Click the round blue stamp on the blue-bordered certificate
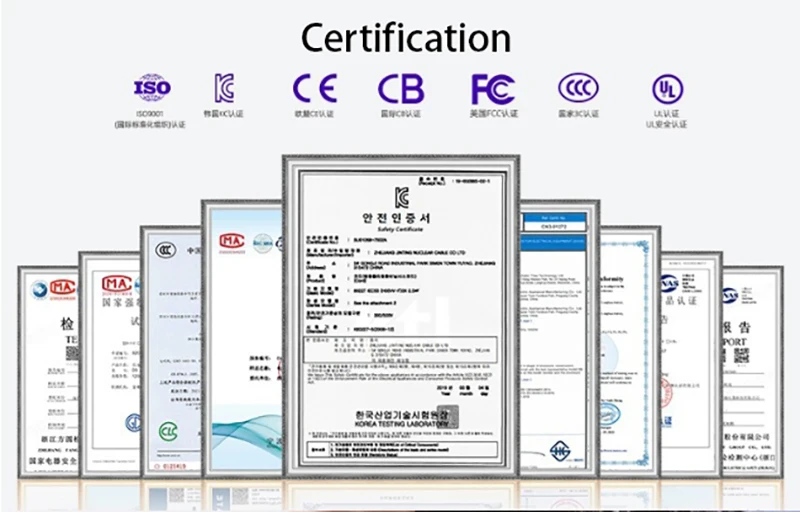This screenshot has width=800, height=512. 609,414
